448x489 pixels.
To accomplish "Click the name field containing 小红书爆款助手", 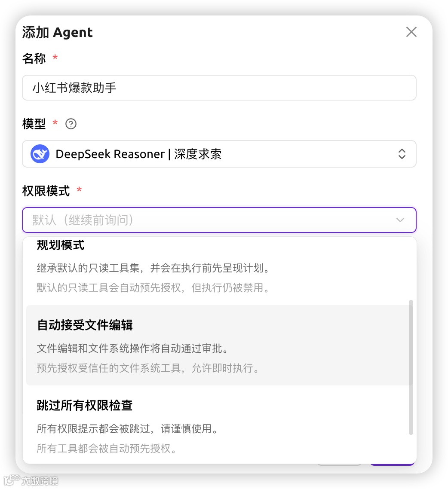I will click(x=219, y=87).
